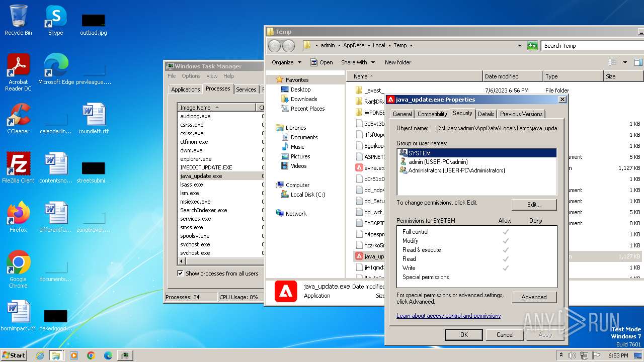644x362 pixels.
Task: Click the forward button in Temp explorer
Action: point(288,46)
